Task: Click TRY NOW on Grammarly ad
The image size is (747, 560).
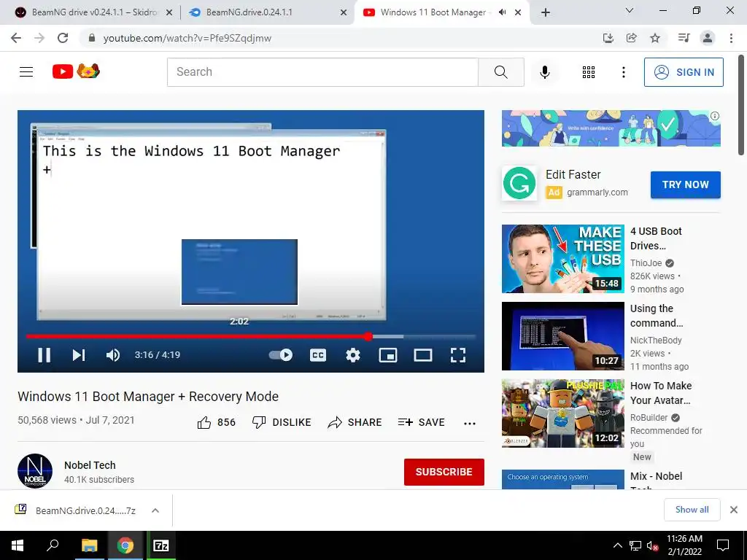Action: (686, 184)
